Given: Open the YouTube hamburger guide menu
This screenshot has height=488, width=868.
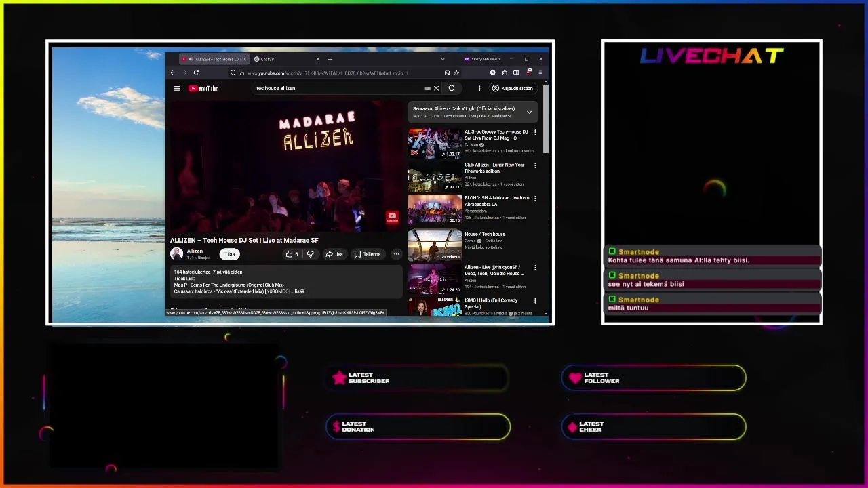Looking at the screenshot, I should point(176,88).
